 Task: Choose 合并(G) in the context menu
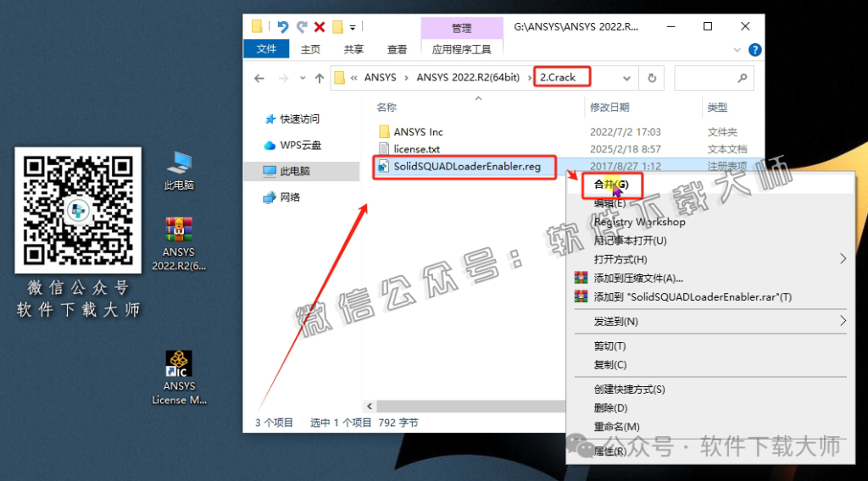click(611, 184)
